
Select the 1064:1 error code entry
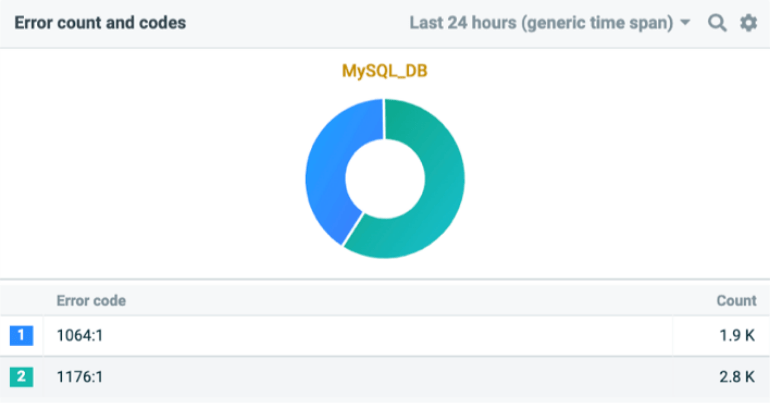tap(80, 336)
